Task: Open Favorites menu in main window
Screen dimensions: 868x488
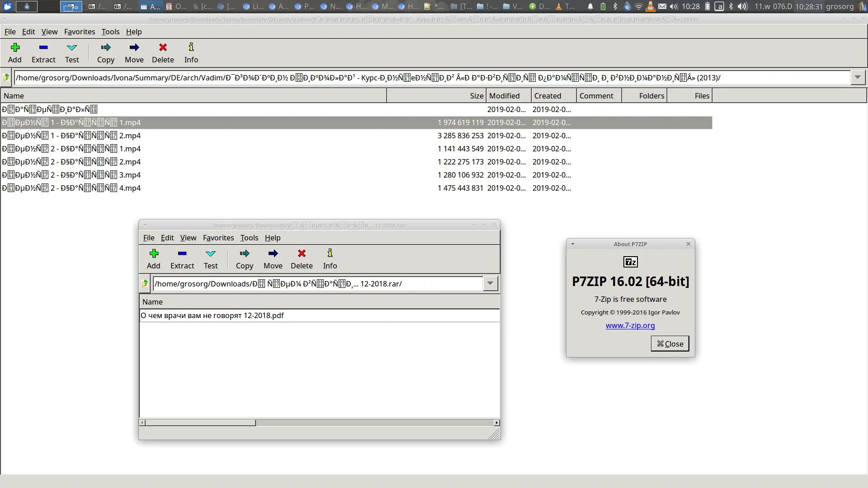Action: pyautogui.click(x=80, y=32)
